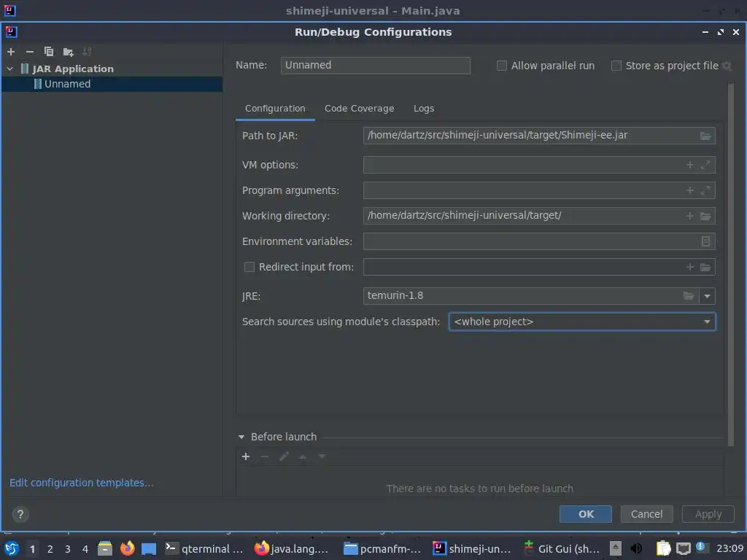
Task: Switch to workspace 3 in pager
Action: pos(67,549)
